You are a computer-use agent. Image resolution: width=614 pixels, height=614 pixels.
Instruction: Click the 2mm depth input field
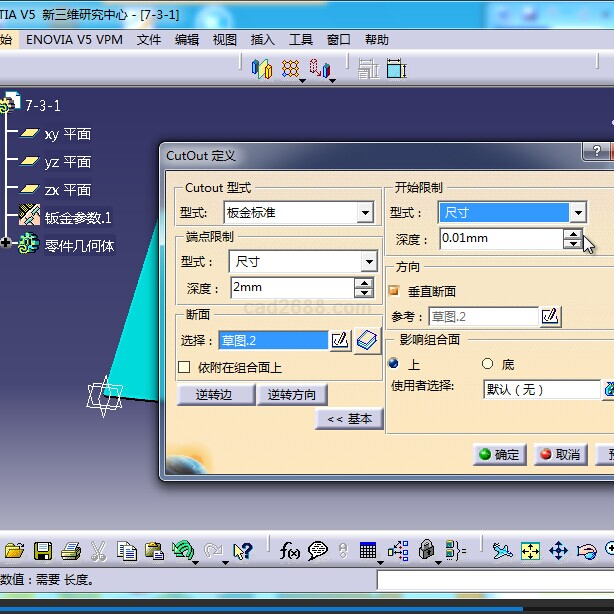[x=291, y=288]
